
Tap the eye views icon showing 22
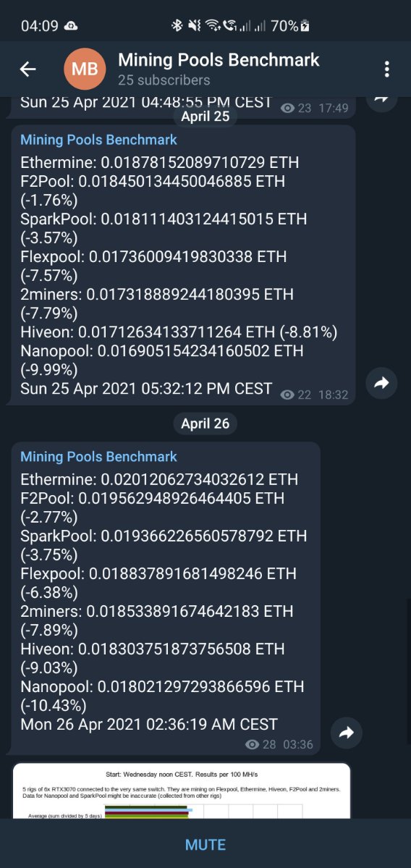pos(287,395)
